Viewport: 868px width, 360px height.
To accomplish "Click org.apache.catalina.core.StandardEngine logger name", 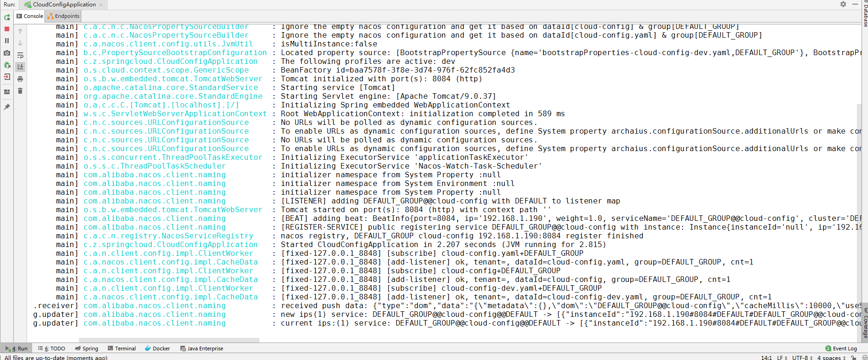I will tap(173, 96).
